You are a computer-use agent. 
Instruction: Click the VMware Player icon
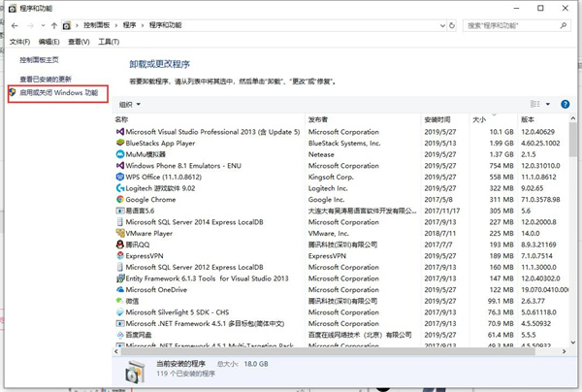point(119,233)
